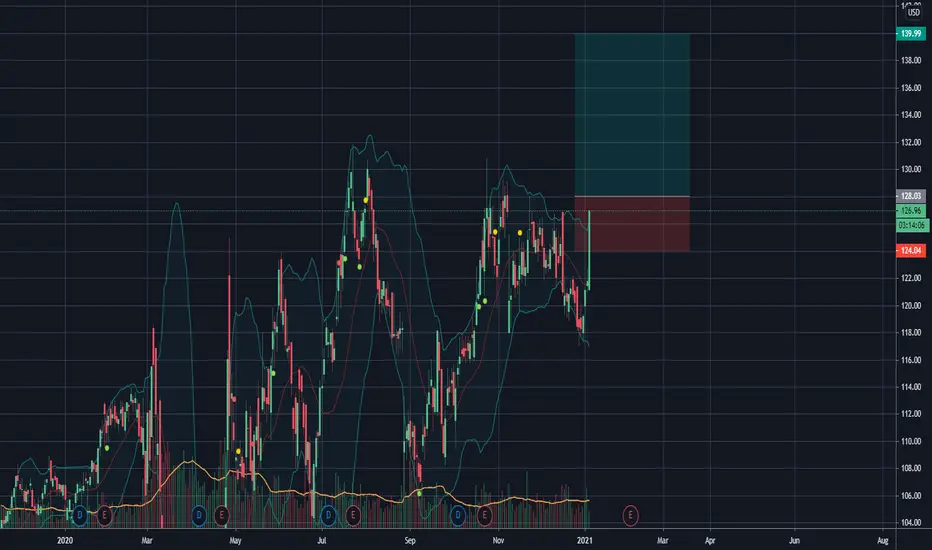Click the Nov label on time axis
Image resolution: width=932 pixels, height=550 pixels.
coord(498,540)
